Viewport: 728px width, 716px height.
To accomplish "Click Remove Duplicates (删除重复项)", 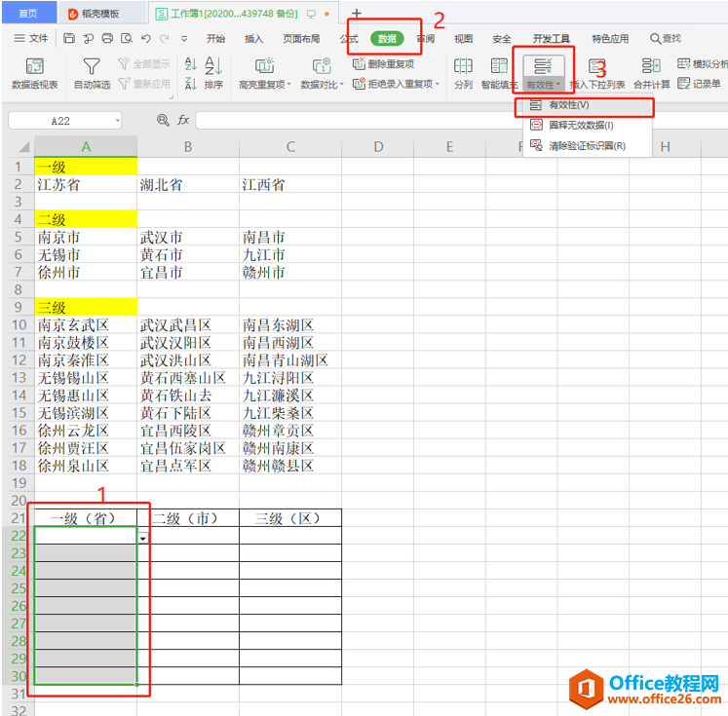I will click(384, 64).
